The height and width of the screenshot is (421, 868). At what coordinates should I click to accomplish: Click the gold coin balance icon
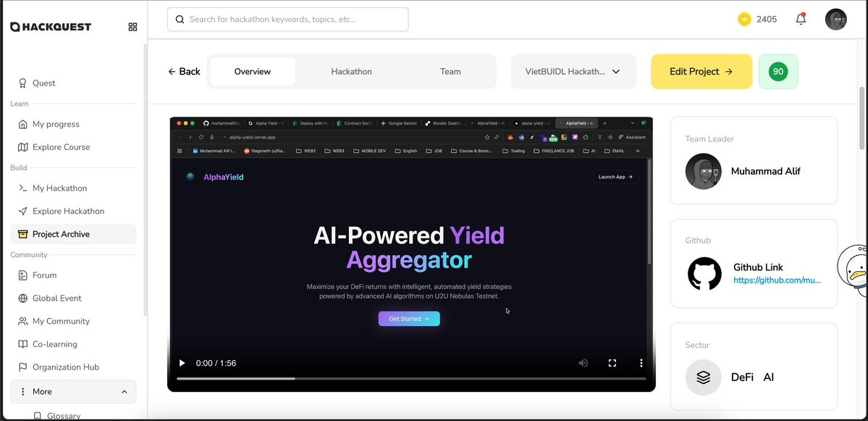[744, 20]
